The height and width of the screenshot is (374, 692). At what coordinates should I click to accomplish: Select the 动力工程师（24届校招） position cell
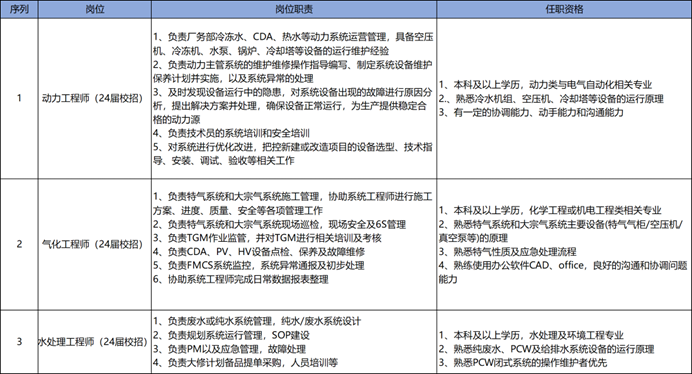tap(95, 98)
